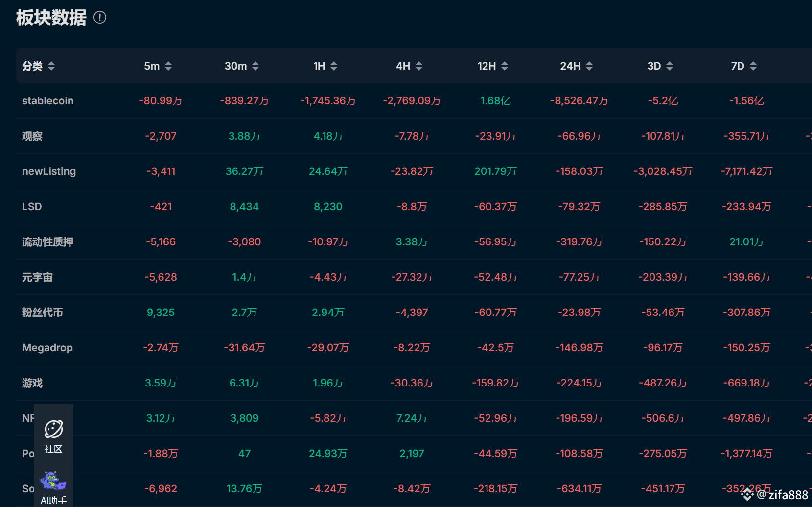This screenshot has width=812, height=507.
Task: Click LSD 1H value 8,230
Action: tap(328, 207)
